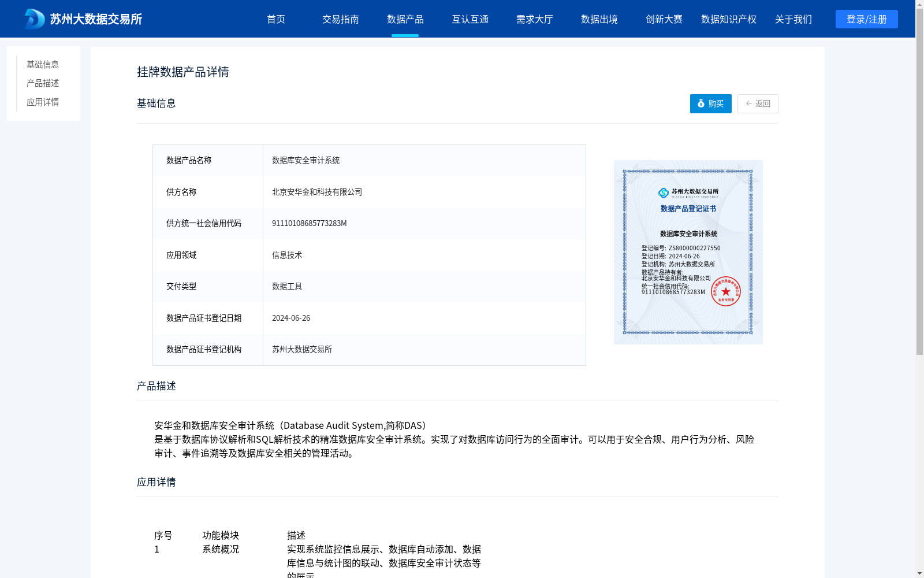Image resolution: width=924 pixels, height=578 pixels.
Task: Click the 应用领域 label cell
Action: tap(208, 255)
